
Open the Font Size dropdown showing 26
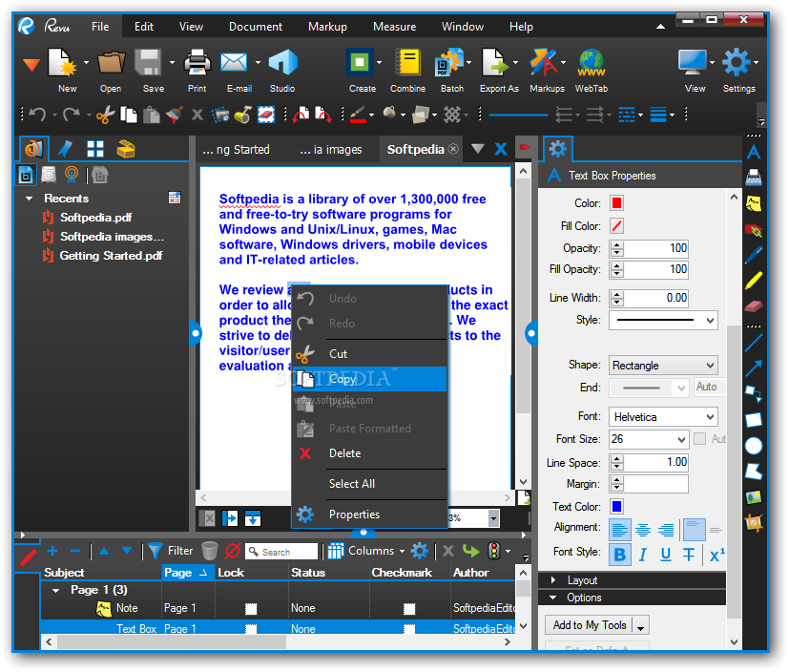click(x=649, y=439)
